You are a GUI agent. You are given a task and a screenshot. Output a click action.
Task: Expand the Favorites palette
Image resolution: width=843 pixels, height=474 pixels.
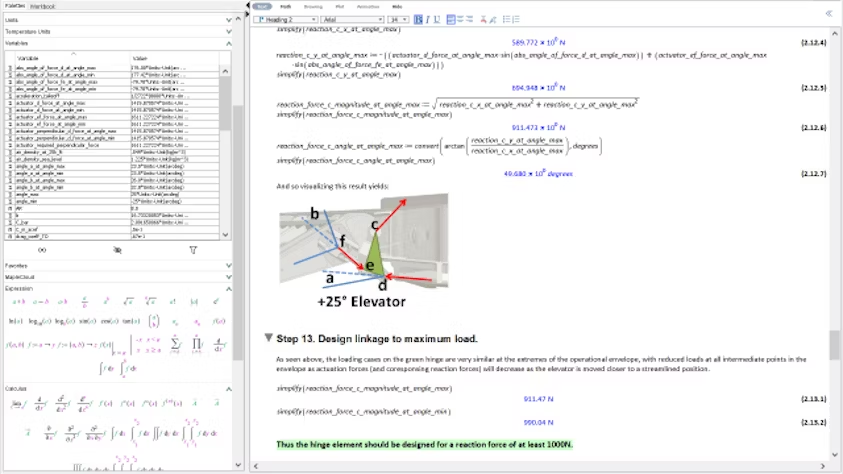click(x=228, y=265)
